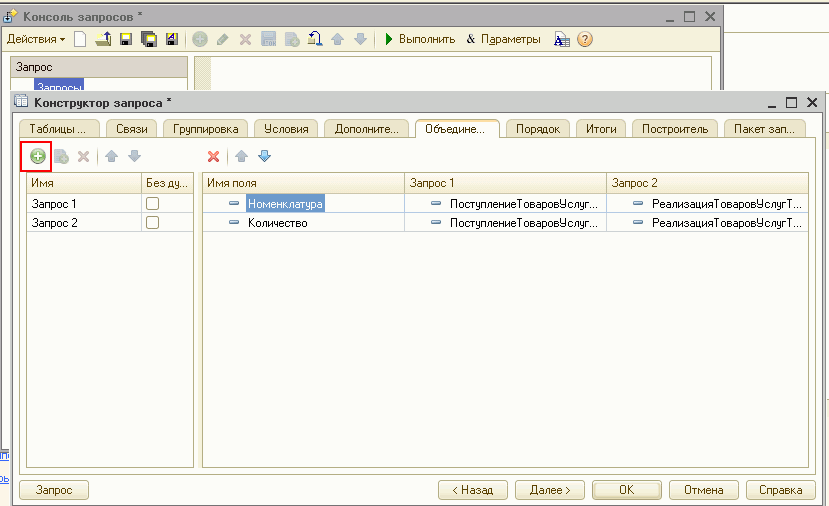This screenshot has height=506, width=829.
Task: Click the save floppy disk icon
Action: [126, 39]
